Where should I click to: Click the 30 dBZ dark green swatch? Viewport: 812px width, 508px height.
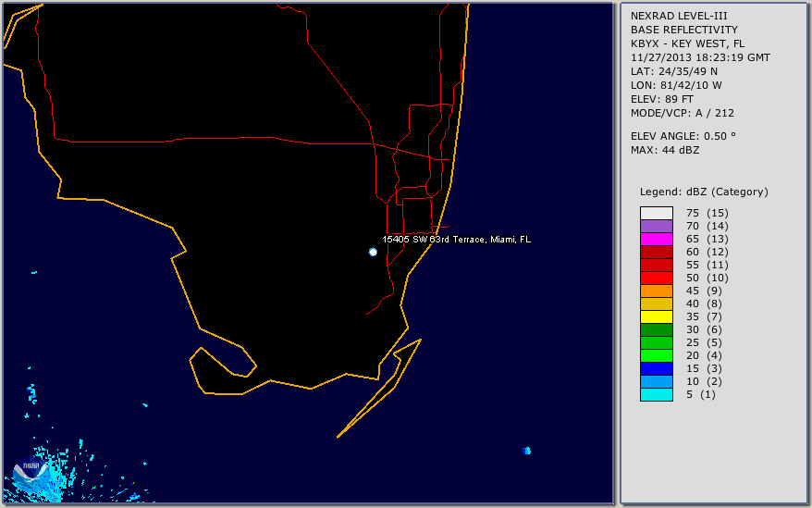[657, 329]
